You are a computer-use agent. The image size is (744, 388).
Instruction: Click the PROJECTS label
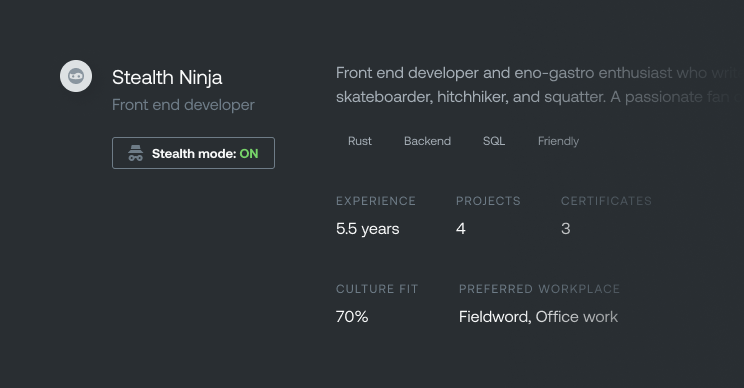[x=488, y=201]
